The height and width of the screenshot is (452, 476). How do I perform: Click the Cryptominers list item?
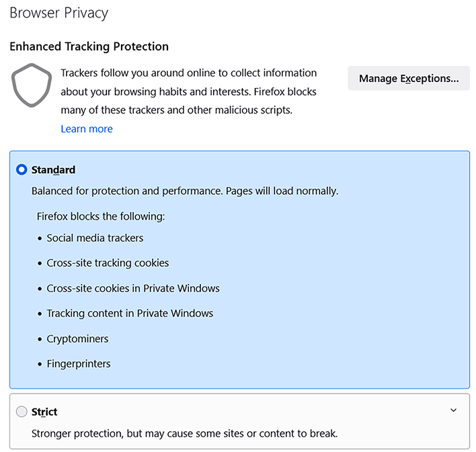coord(77,338)
